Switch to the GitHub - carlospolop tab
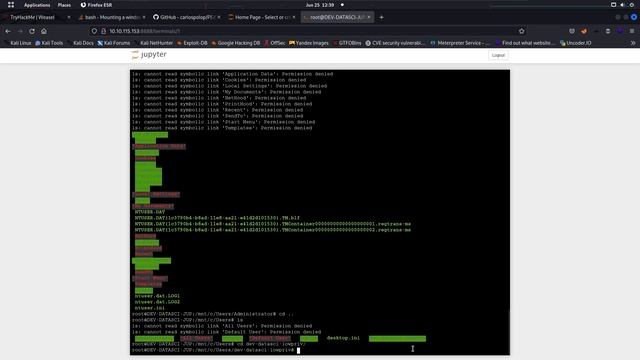Image resolution: width=640 pixels, height=360 pixels. (187, 17)
